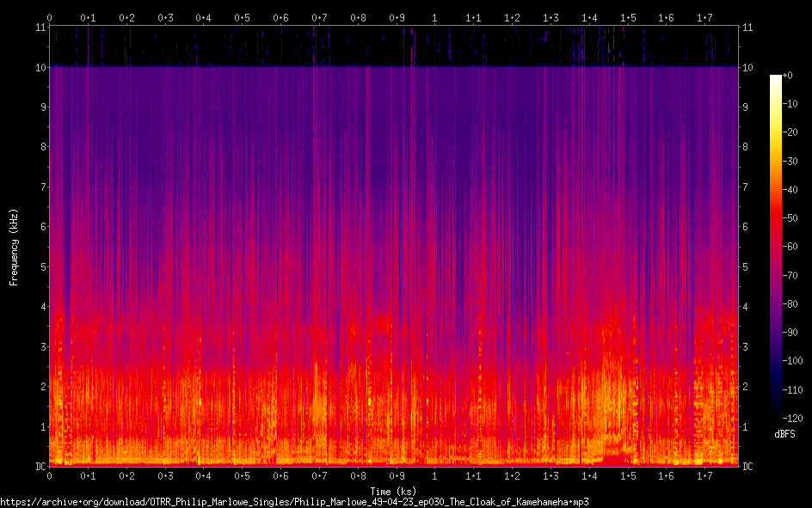Click the 1 tick on the bottom time axis
The width and height of the screenshot is (812, 508).
tap(434, 475)
